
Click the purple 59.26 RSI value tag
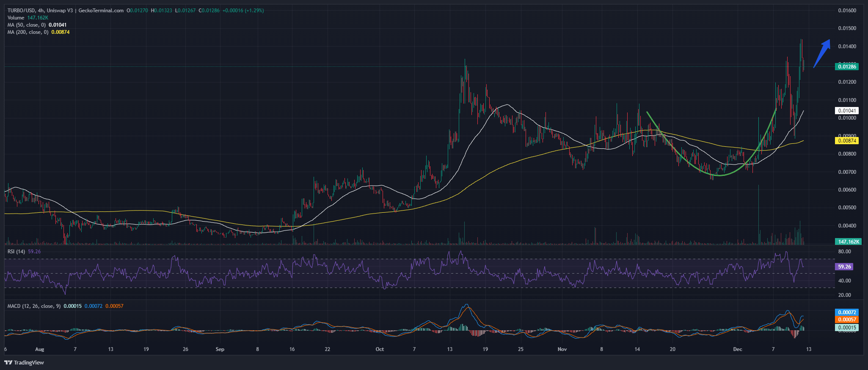pos(844,267)
